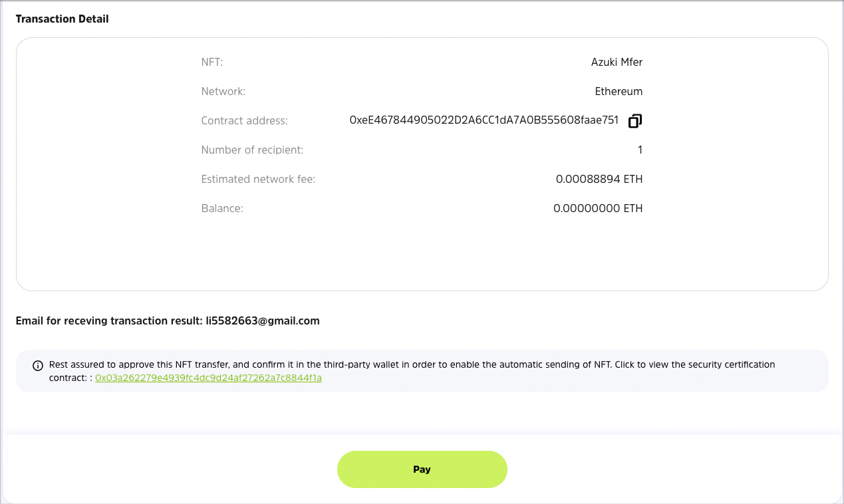Copy the contract address using copy icon
The height and width of the screenshot is (504, 844).
tap(635, 121)
